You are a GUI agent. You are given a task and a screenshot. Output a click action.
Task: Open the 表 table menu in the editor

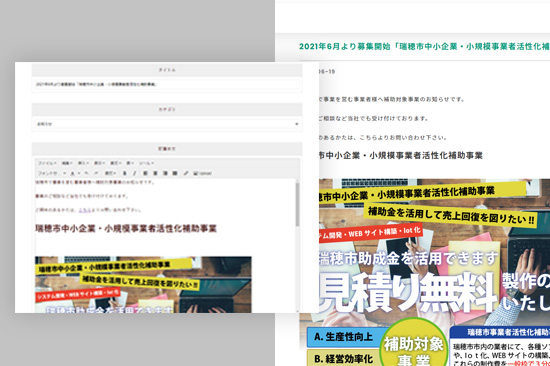point(130,163)
